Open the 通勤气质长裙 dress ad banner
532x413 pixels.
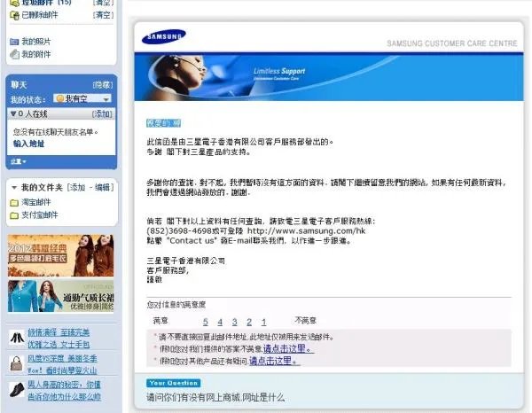tap(60, 296)
